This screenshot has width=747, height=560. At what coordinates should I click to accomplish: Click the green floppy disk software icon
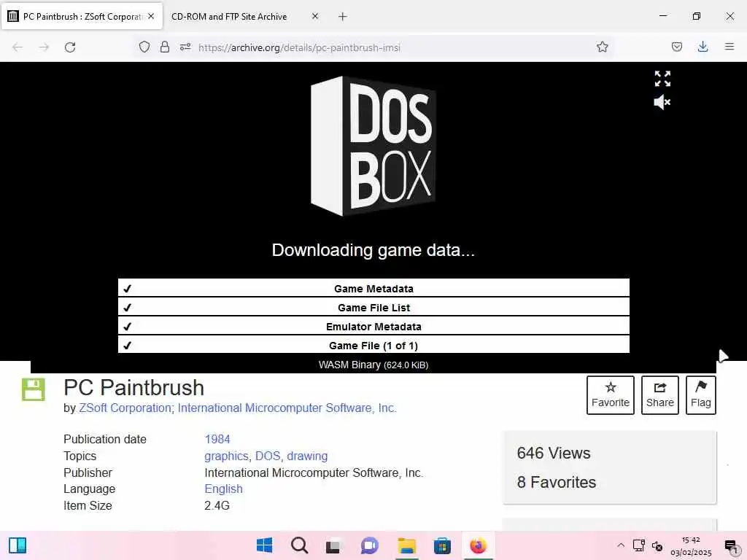point(34,389)
